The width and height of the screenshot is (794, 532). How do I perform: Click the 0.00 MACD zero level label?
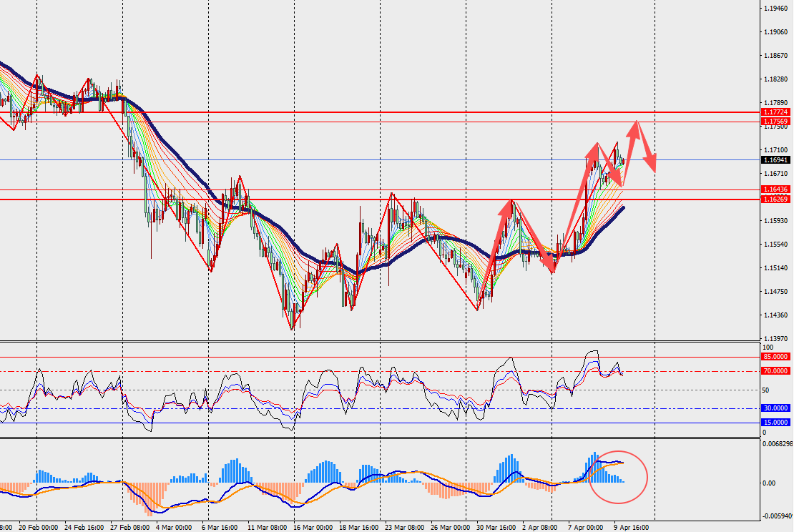(x=768, y=483)
